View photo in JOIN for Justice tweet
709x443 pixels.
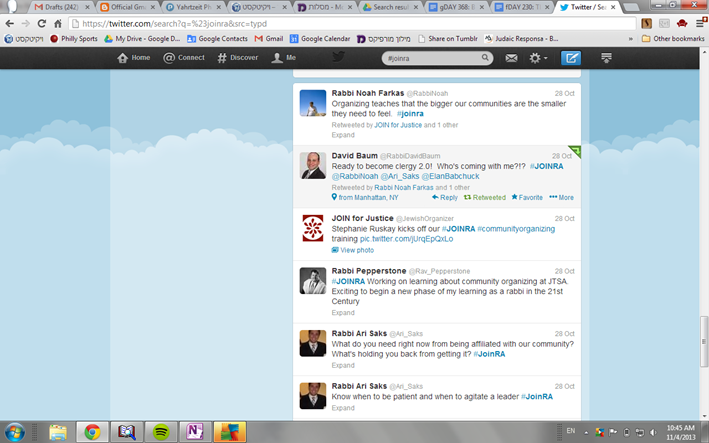[x=353, y=250]
